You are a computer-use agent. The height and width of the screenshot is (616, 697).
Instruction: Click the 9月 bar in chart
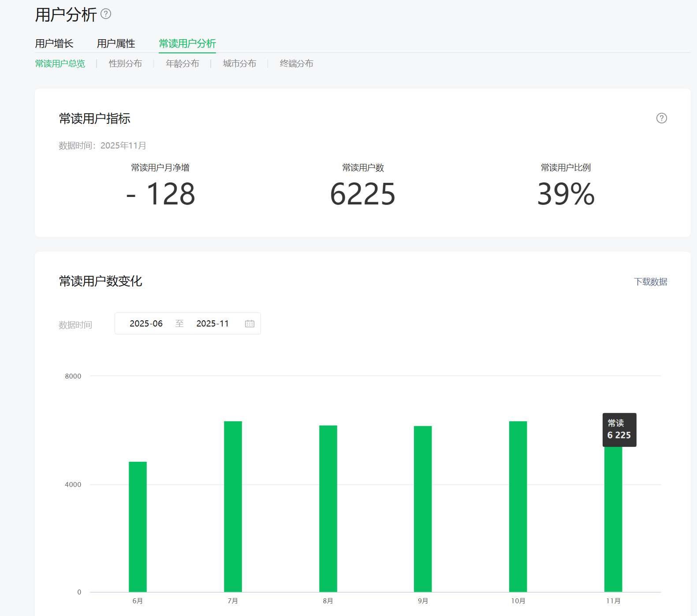coord(423,509)
